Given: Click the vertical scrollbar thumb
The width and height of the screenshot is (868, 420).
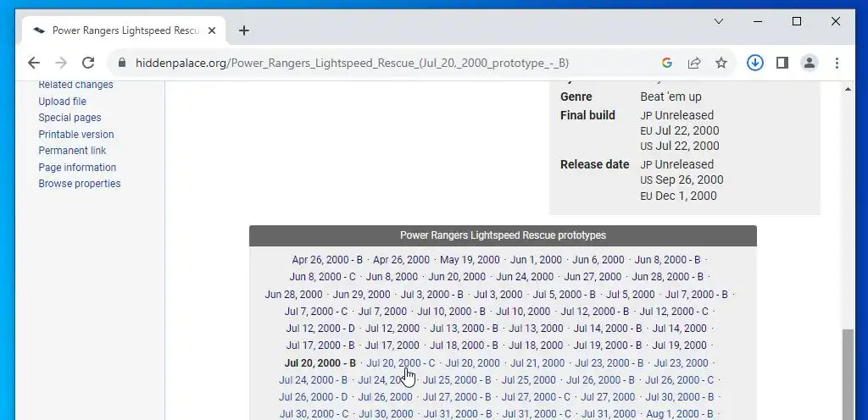Looking at the screenshot, I should [x=848, y=374].
